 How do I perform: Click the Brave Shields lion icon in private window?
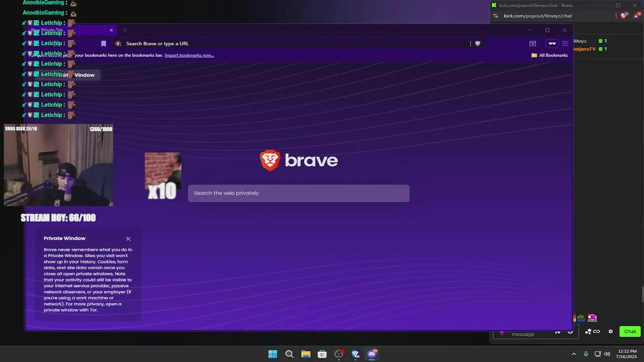(x=477, y=44)
